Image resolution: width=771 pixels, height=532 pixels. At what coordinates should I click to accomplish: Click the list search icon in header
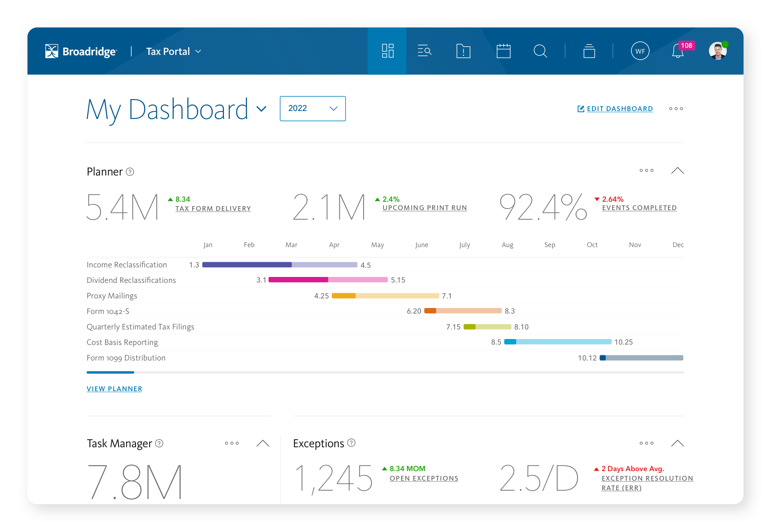click(x=424, y=51)
